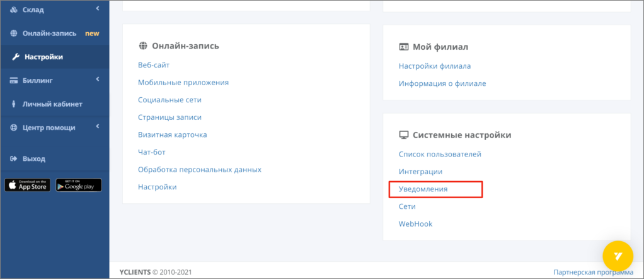Visit the Партнерская программа footer link
Viewport: 644px width, 279px height.
tap(593, 273)
